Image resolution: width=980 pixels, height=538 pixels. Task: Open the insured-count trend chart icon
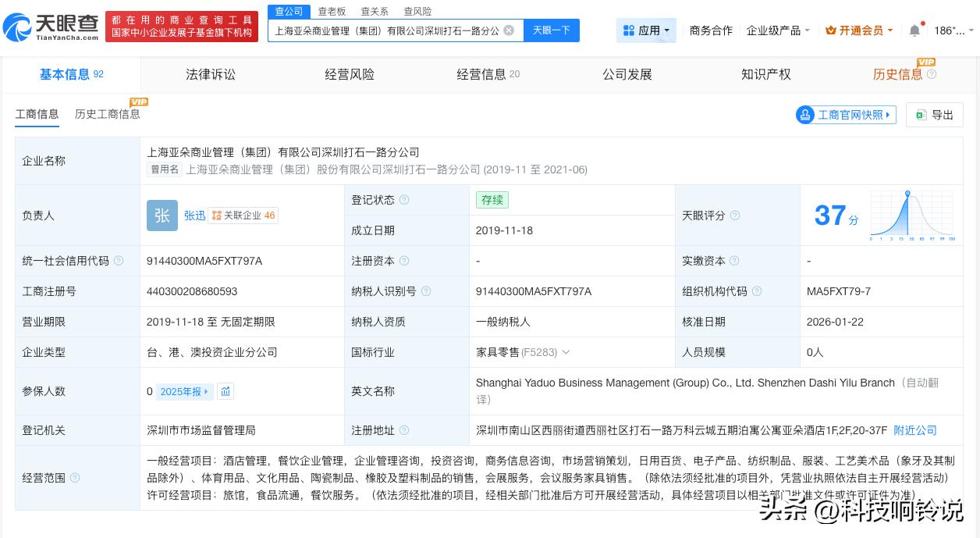[x=225, y=391]
